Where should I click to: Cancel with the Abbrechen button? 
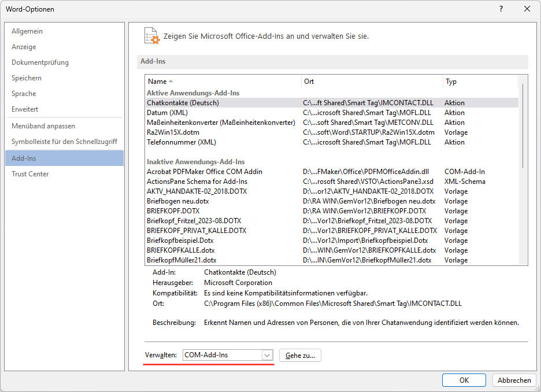click(514, 380)
